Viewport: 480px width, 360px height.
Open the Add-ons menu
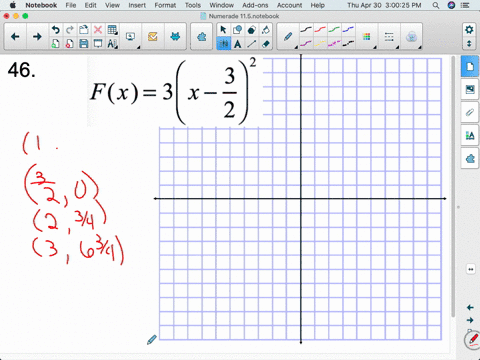point(255,5)
